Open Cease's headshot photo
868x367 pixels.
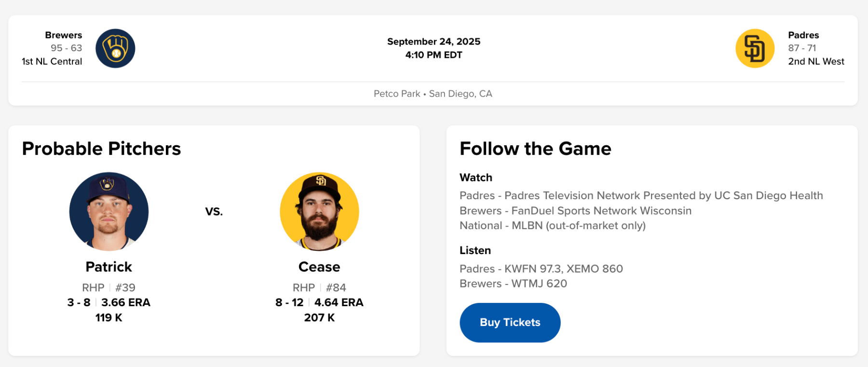(x=319, y=212)
